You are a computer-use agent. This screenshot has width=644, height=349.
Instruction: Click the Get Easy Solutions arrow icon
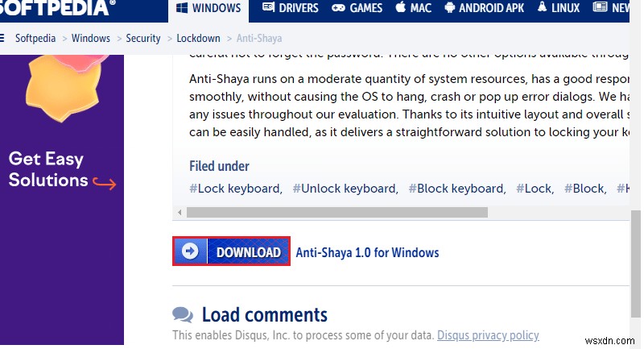click(105, 183)
